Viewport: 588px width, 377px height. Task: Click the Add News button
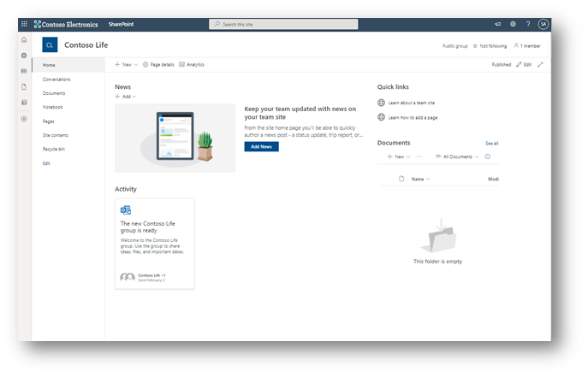(x=261, y=147)
